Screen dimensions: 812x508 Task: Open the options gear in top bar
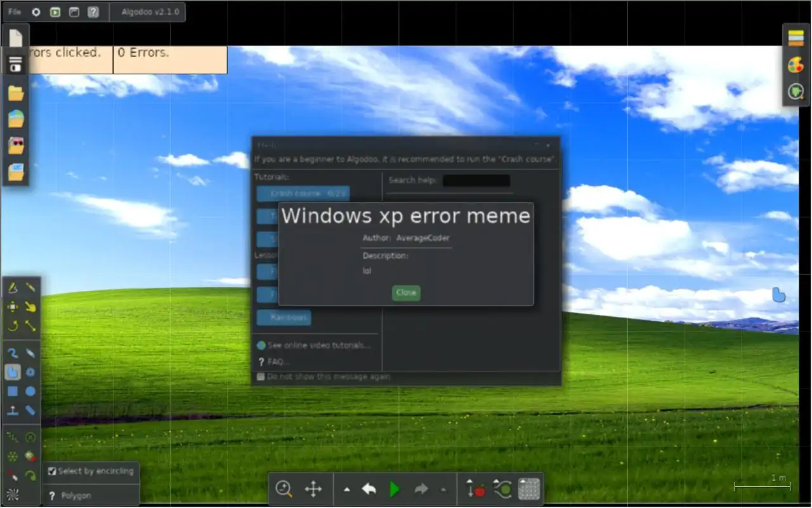(36, 12)
